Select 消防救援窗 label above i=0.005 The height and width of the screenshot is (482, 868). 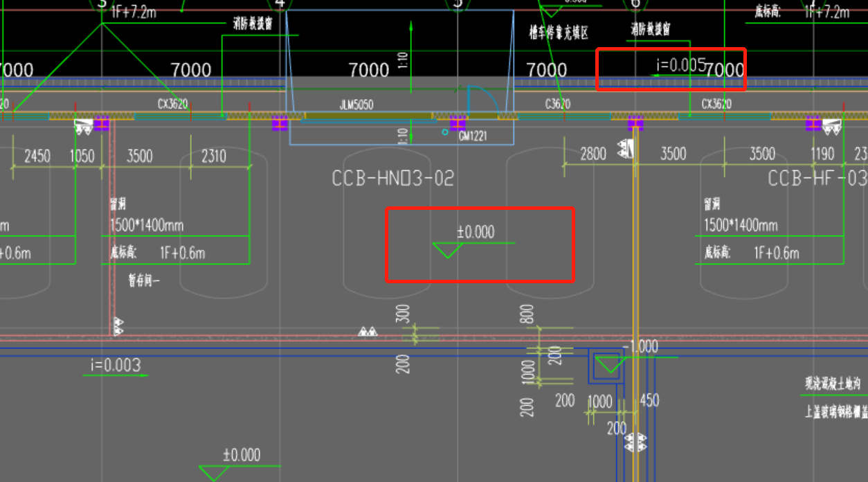pos(650,30)
